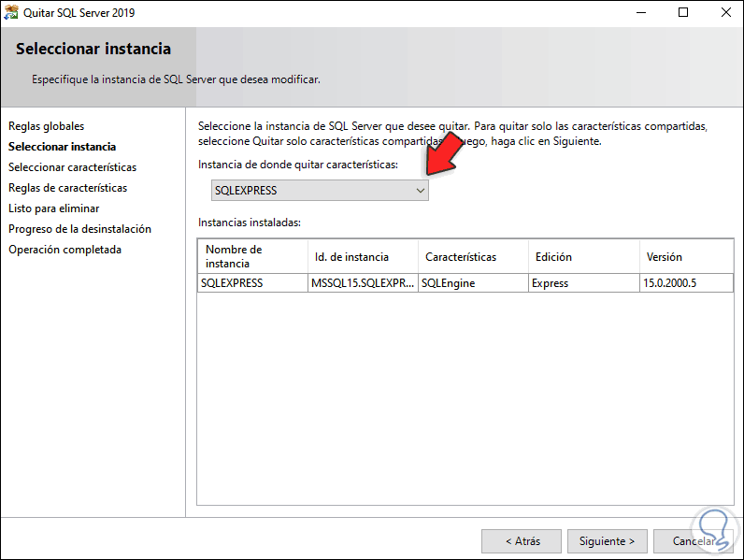Click the Siguiente button
Image resolution: width=744 pixels, height=560 pixels.
(607, 541)
